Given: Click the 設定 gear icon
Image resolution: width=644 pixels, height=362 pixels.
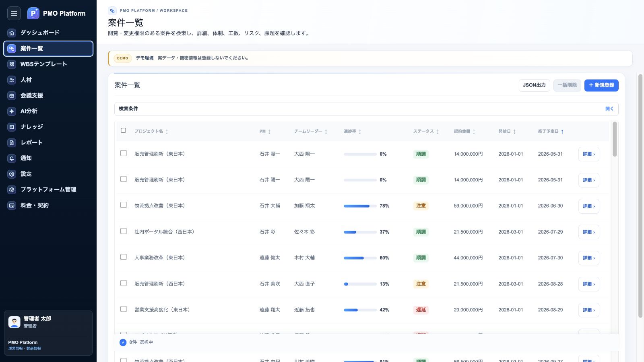Looking at the screenshot, I should [x=12, y=174].
